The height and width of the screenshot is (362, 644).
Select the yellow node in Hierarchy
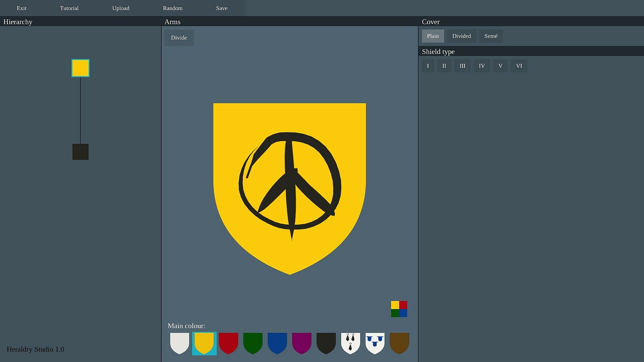point(80,68)
